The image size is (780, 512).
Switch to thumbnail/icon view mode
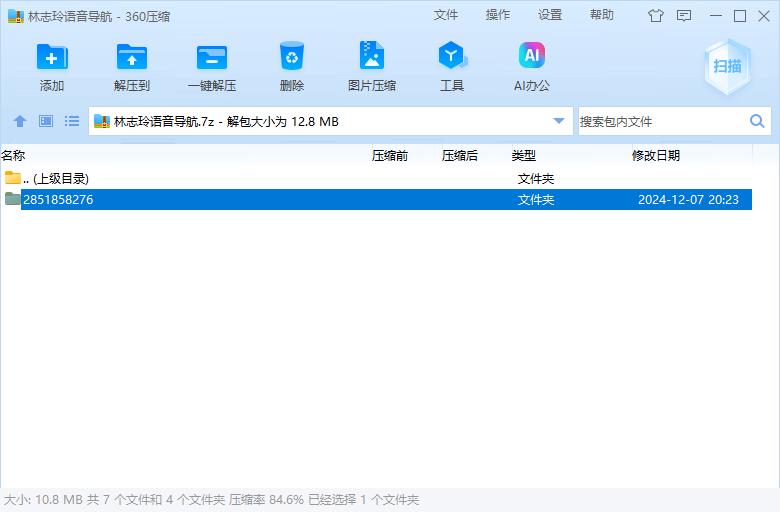46,121
